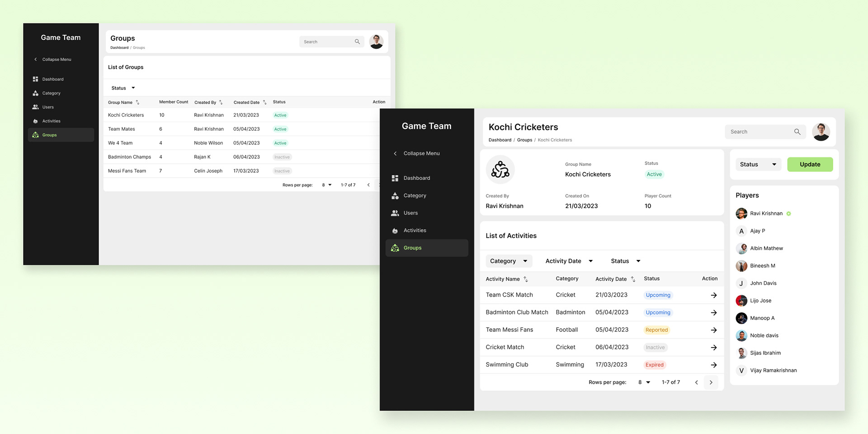
Task: Collapse the menu in front window sidebar
Action: point(416,153)
